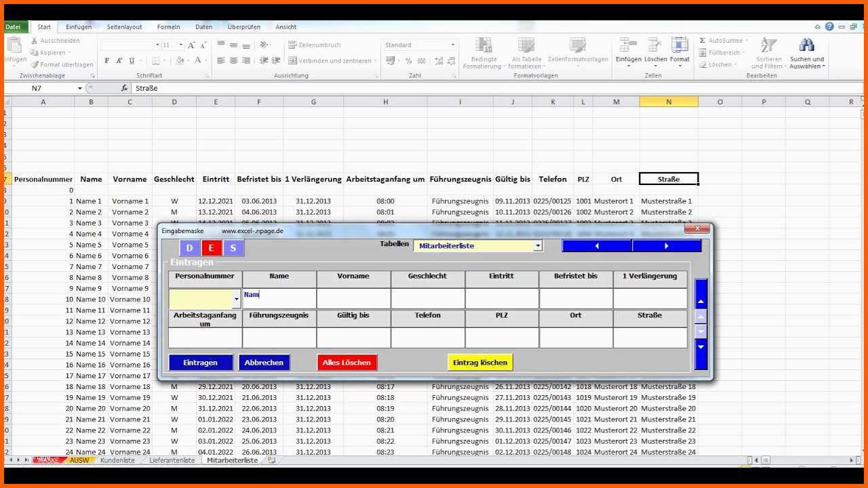Switch to the Formeln ribbon tab
This screenshot has height=488, width=868.
tap(168, 27)
